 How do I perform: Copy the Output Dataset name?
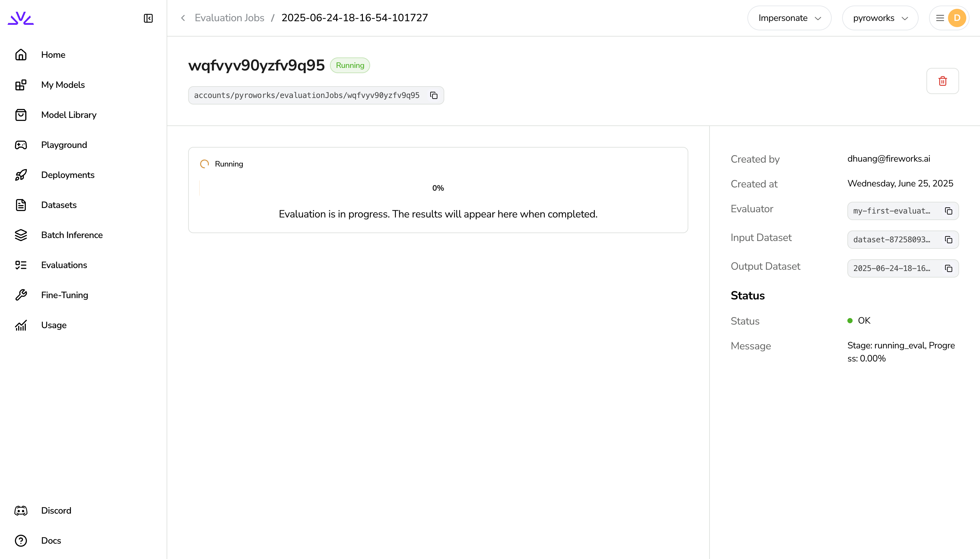(949, 268)
